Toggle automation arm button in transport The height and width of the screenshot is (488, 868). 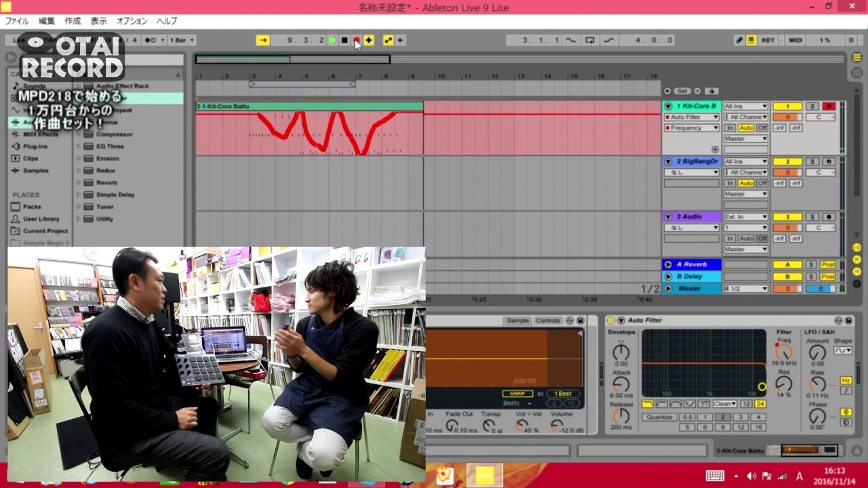click(x=388, y=40)
